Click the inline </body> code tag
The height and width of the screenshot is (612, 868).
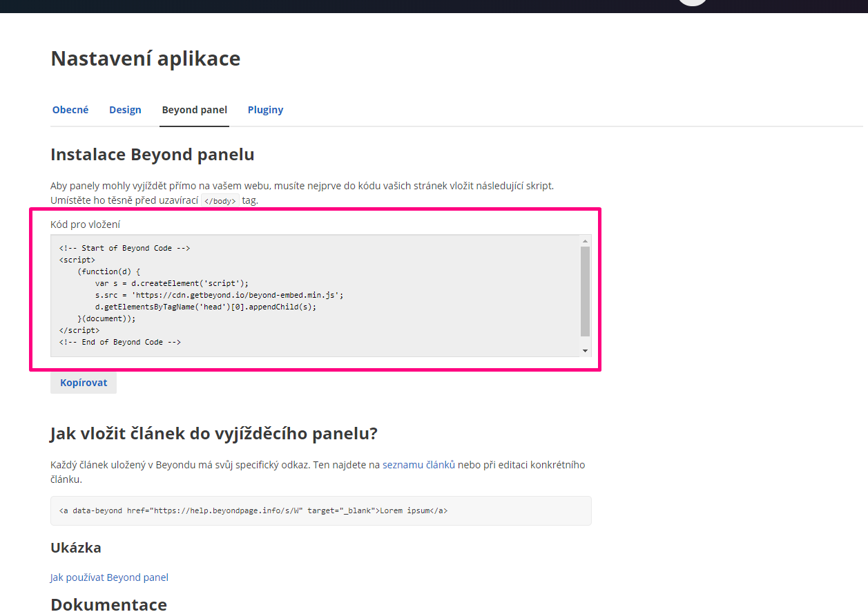click(220, 201)
